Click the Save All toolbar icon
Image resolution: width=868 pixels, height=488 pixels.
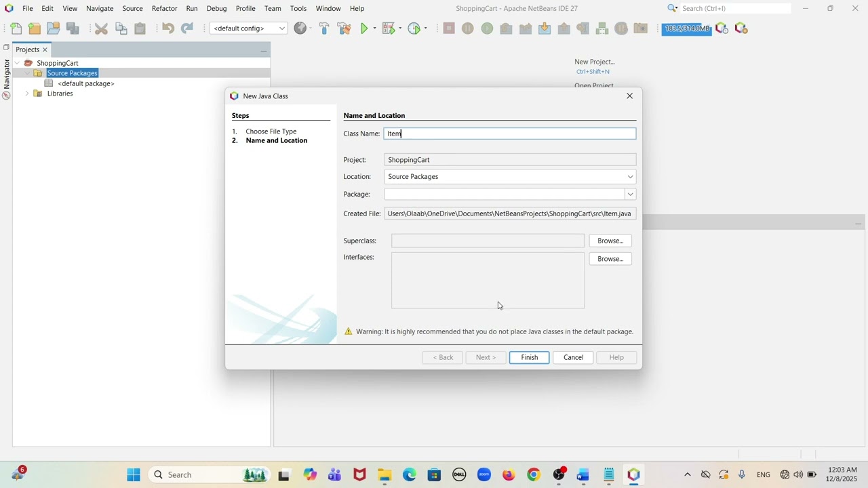click(x=73, y=28)
